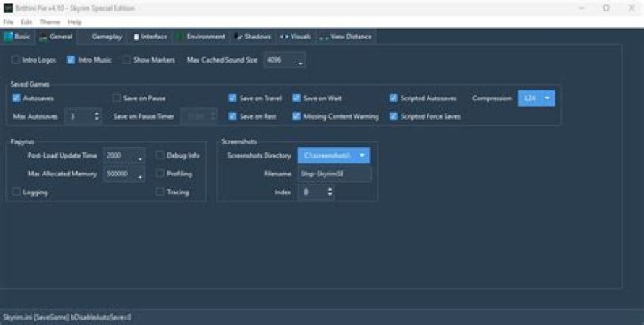Click the Papyrus group label
Screen dimensions: 644x325
(x=22, y=141)
